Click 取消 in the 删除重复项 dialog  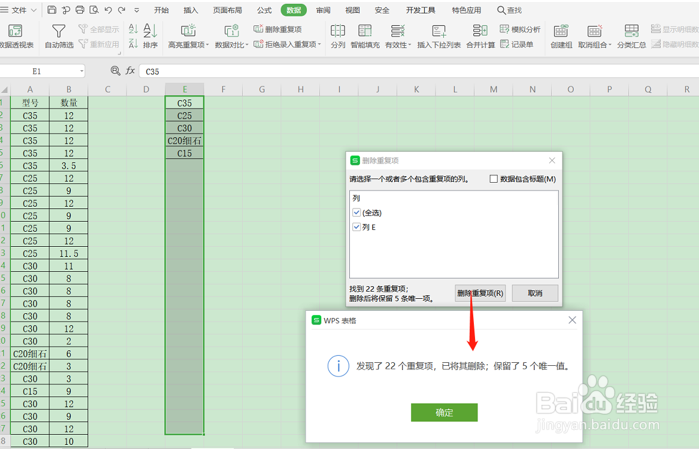[x=535, y=293]
